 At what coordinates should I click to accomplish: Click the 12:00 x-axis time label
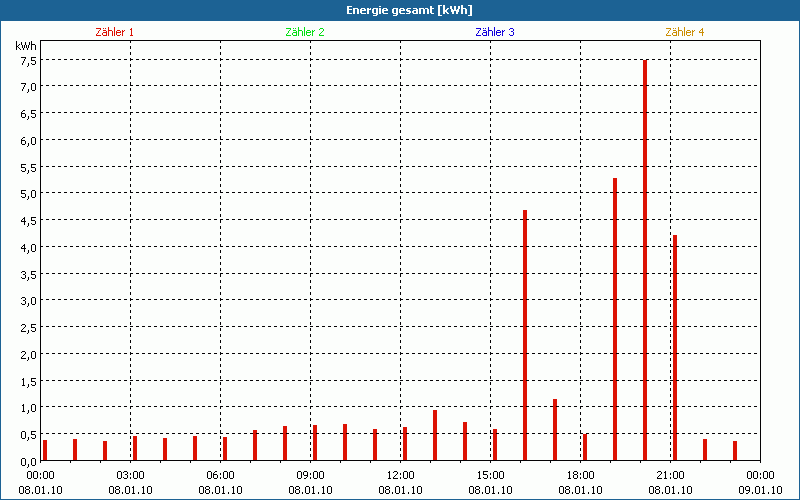tap(401, 476)
